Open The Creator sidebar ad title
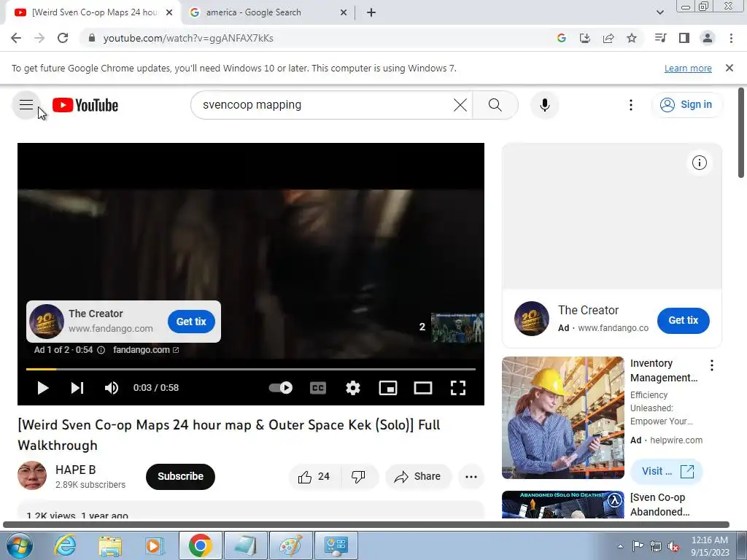 589,310
